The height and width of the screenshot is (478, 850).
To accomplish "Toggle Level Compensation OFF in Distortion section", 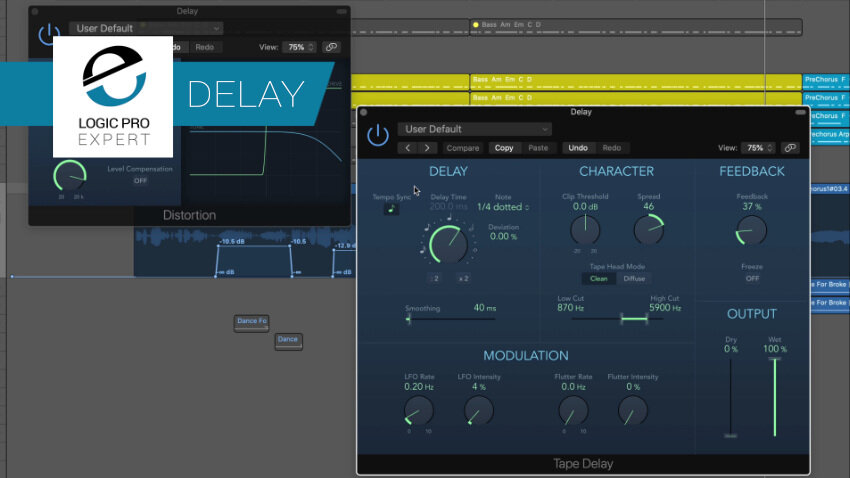I will pos(140,180).
